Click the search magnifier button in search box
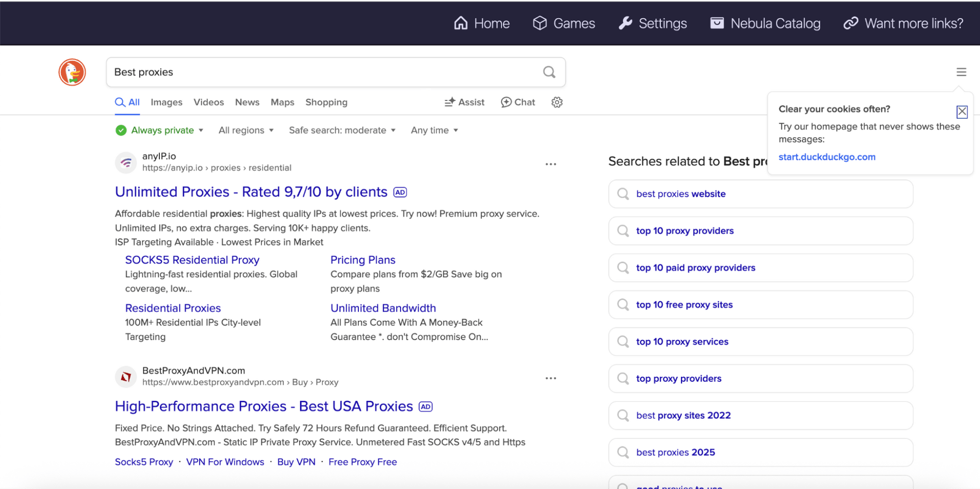The height and width of the screenshot is (489, 980). [549, 72]
